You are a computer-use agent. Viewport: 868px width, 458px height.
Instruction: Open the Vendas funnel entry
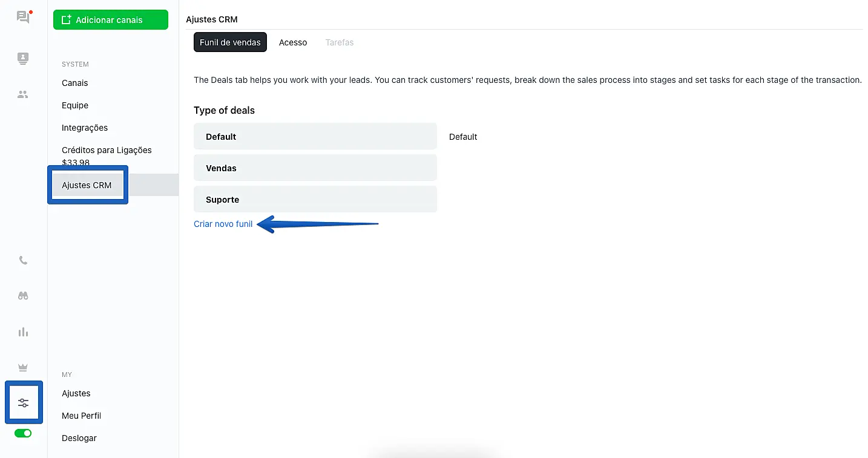(315, 168)
